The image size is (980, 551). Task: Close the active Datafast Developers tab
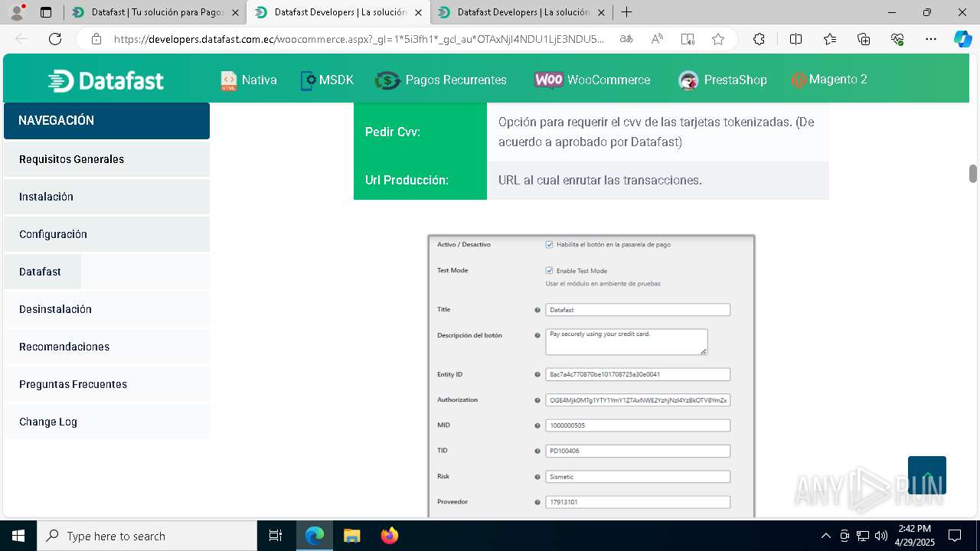coord(419,12)
